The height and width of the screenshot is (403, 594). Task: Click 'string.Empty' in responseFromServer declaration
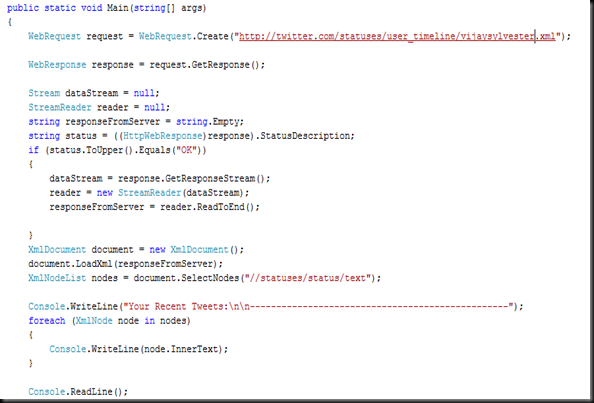click(x=208, y=122)
